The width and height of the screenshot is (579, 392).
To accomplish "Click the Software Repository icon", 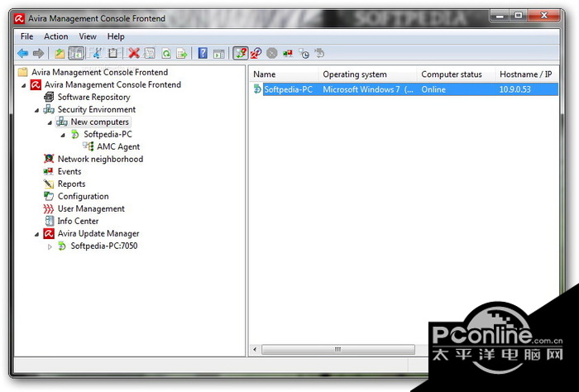I will pyautogui.click(x=48, y=97).
